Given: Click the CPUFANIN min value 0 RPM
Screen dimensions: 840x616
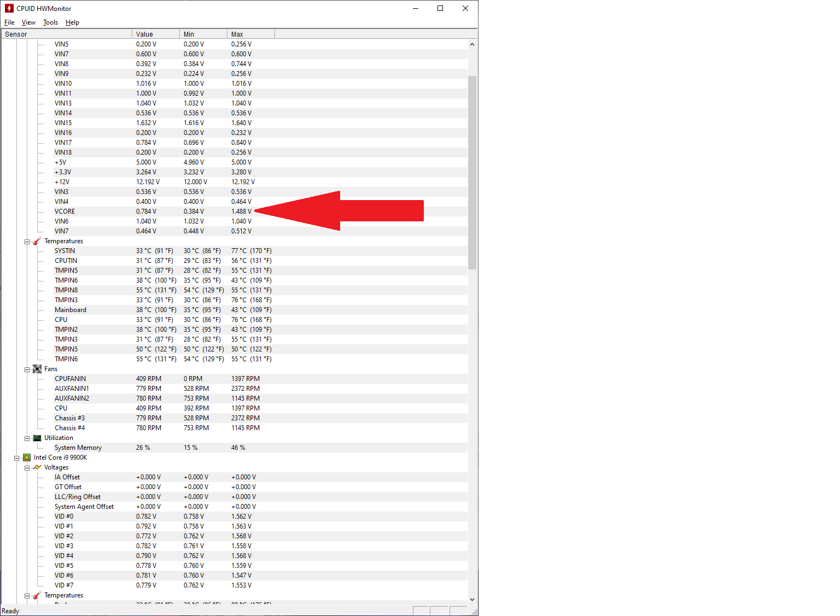Looking at the screenshot, I should (193, 379).
